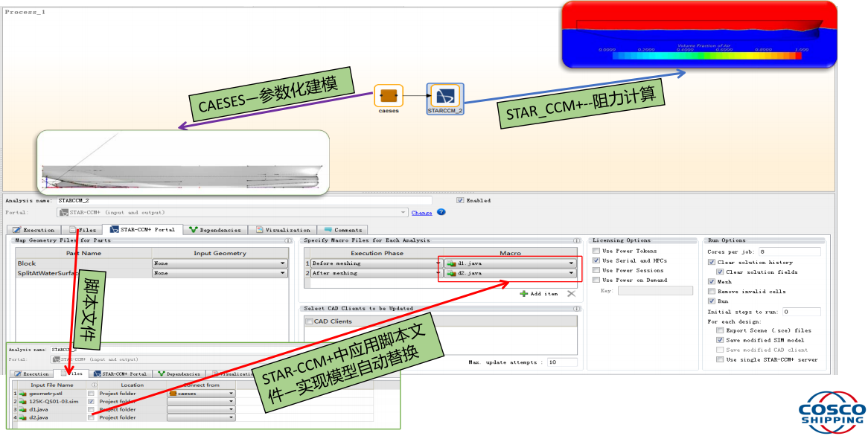Click the ship hull model thumbnail
The width and height of the screenshot is (868, 436).
(x=183, y=163)
